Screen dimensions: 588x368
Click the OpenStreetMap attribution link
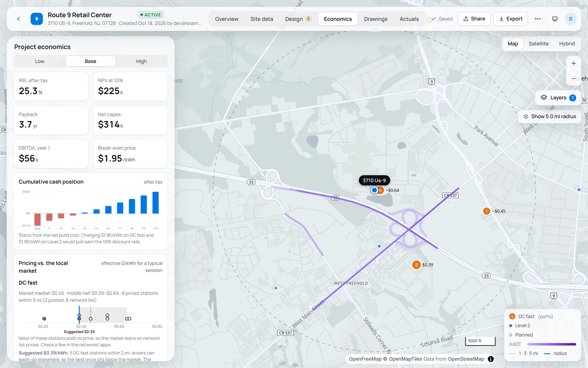(x=466, y=359)
